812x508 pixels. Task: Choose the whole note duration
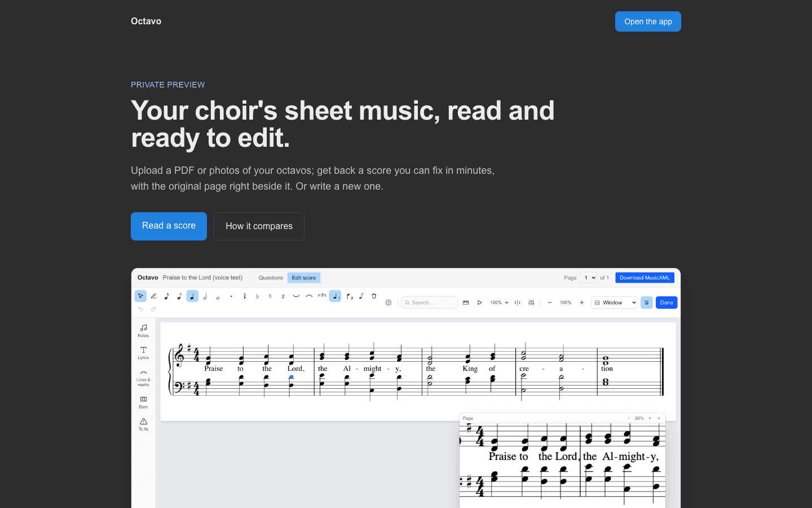click(x=218, y=296)
